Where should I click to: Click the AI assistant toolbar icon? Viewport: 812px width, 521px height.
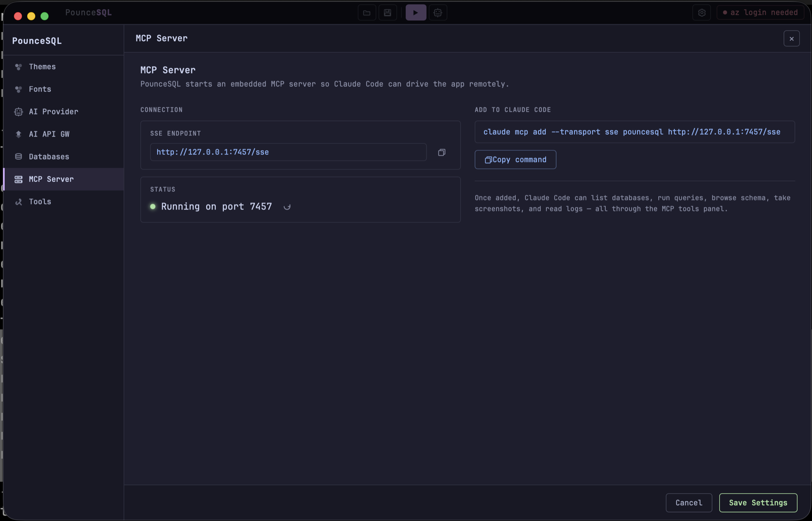click(x=438, y=13)
